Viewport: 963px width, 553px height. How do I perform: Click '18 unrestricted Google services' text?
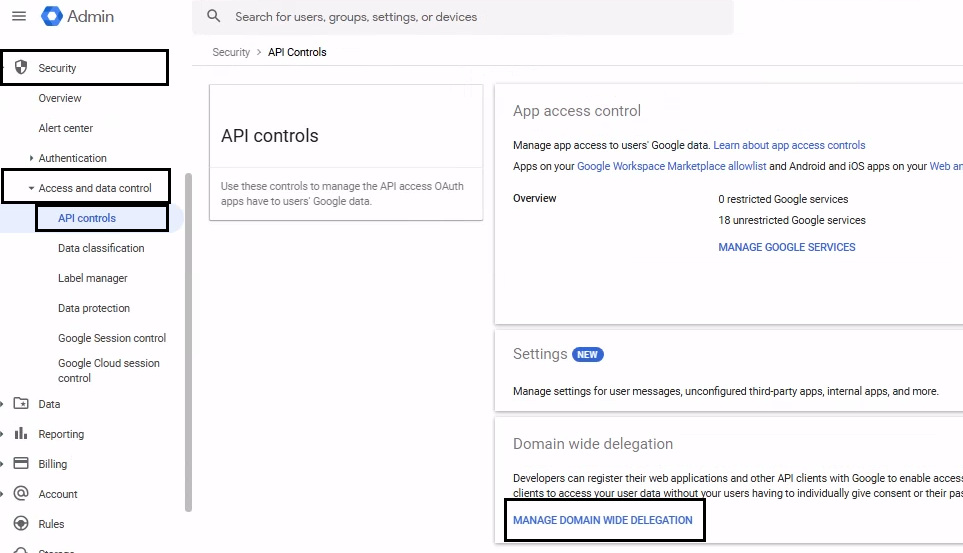tap(792, 220)
